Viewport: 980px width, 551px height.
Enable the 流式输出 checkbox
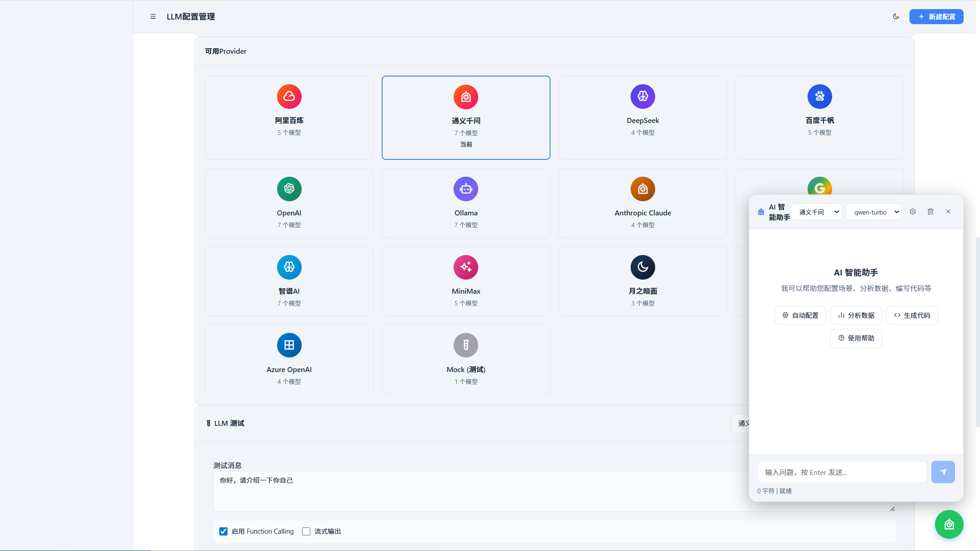(x=306, y=531)
